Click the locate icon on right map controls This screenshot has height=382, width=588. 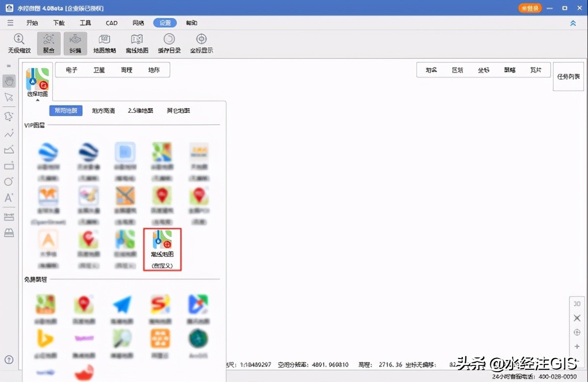[x=577, y=333]
